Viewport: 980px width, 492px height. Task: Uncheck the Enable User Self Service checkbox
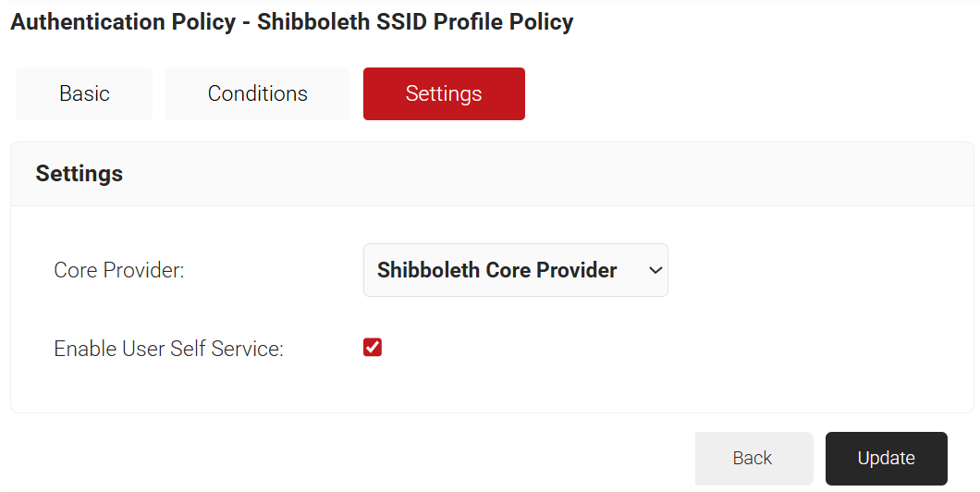(x=373, y=348)
